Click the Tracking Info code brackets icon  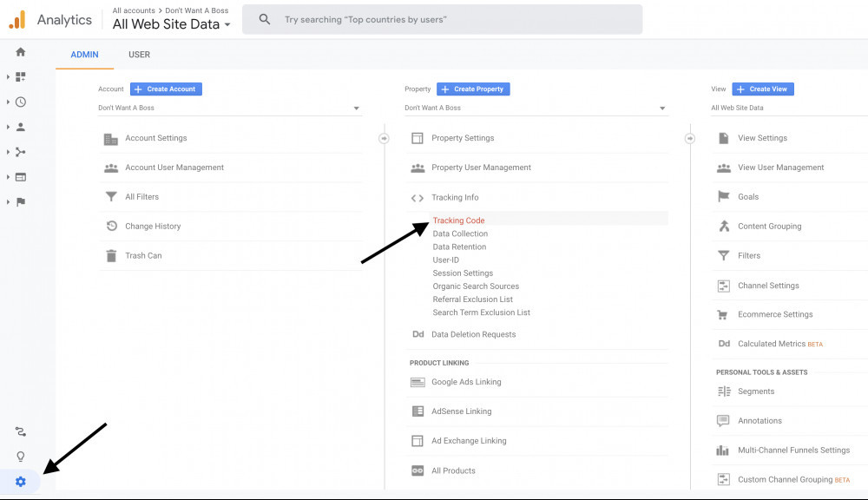point(418,198)
